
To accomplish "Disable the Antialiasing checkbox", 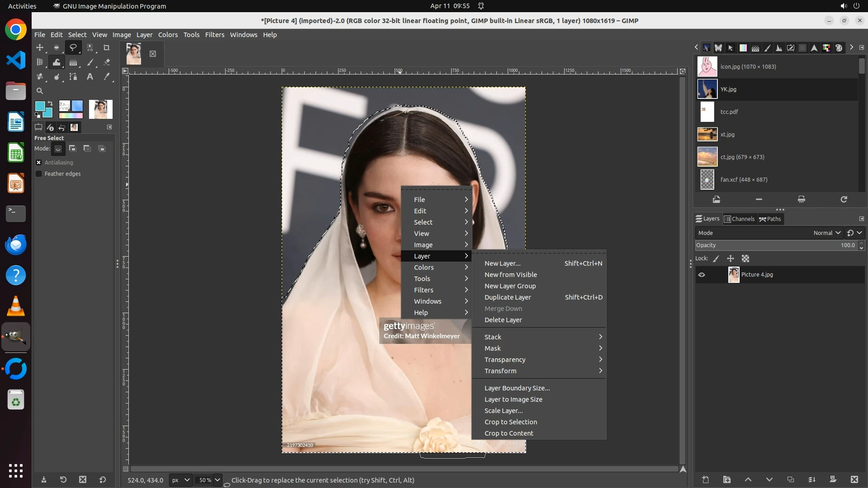I will 39,162.
